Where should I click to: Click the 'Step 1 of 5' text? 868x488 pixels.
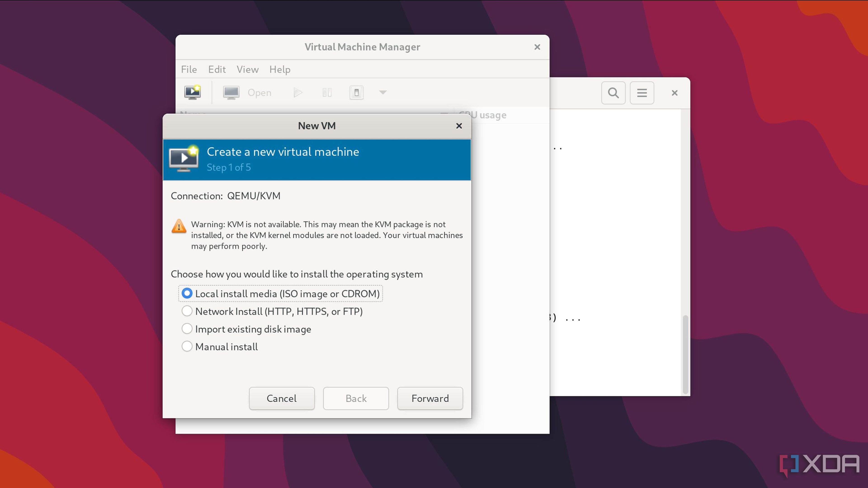click(x=229, y=167)
